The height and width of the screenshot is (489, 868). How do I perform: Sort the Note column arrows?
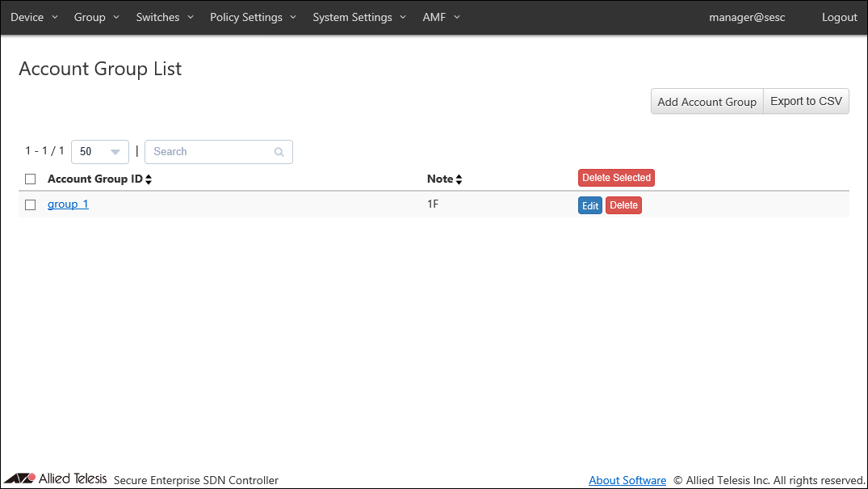tap(459, 179)
